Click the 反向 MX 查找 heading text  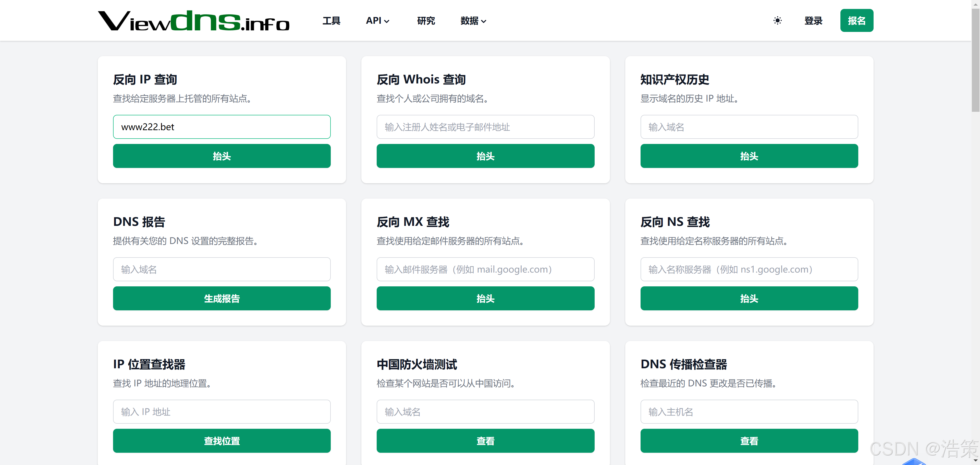pos(413,222)
